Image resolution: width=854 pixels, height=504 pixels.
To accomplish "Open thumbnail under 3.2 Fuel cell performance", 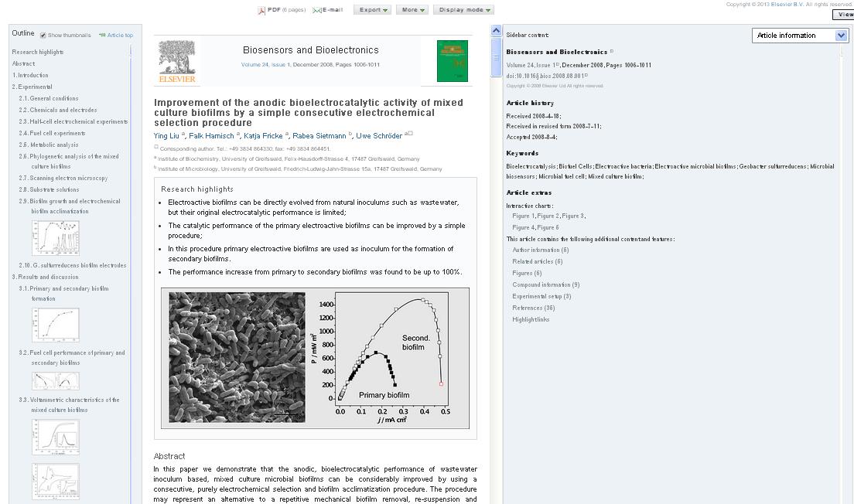I will pos(56,381).
